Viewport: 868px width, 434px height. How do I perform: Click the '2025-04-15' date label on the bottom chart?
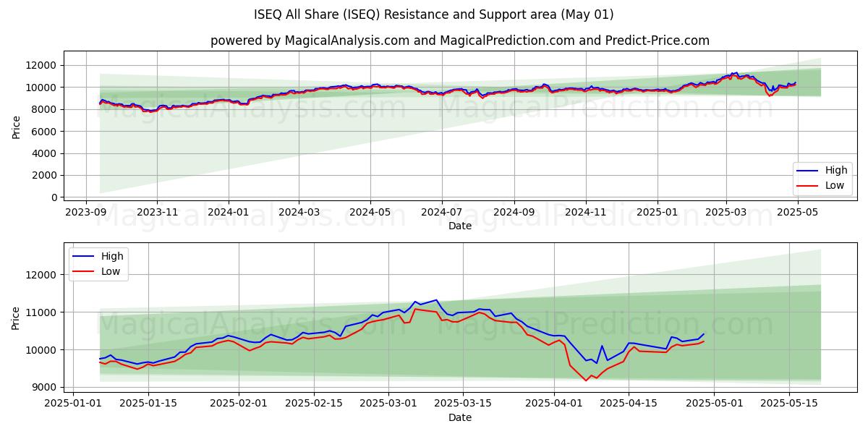coord(629,404)
